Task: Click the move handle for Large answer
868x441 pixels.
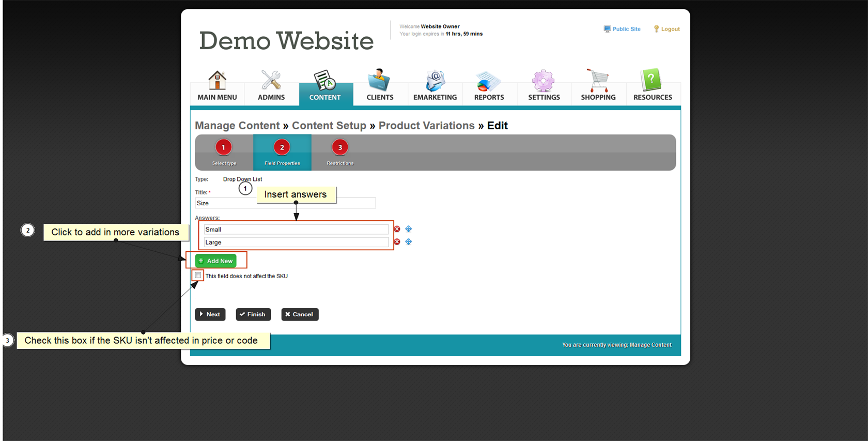Action: pos(408,242)
